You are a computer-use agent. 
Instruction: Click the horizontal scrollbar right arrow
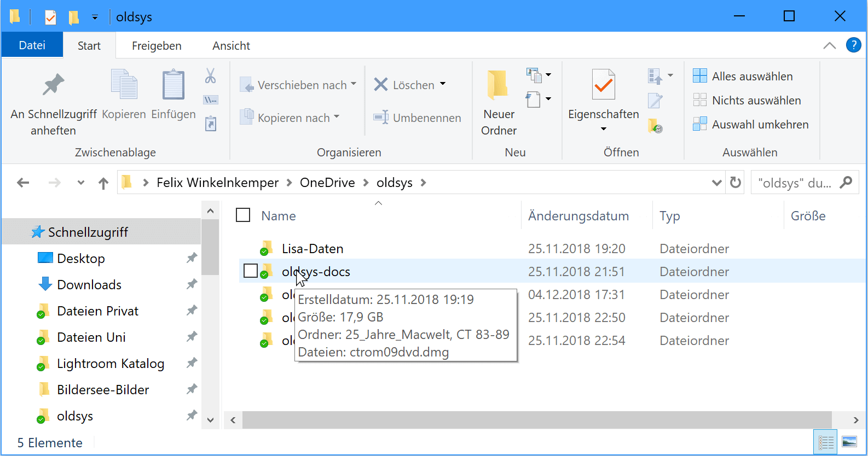[855, 420]
